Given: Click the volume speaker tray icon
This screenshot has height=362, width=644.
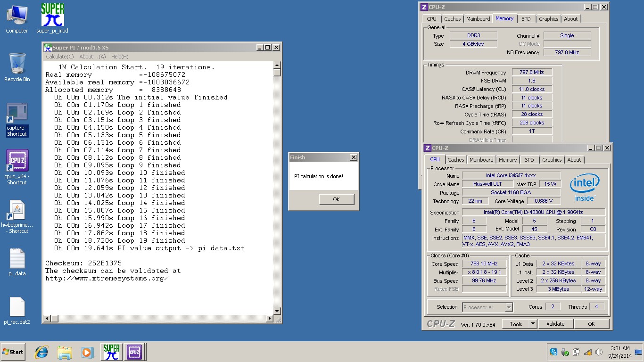Looking at the screenshot, I should point(599,352).
